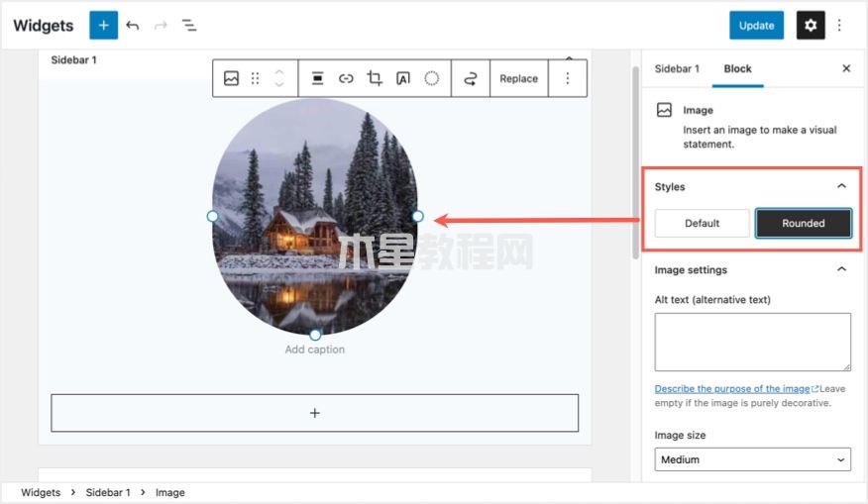Viewport: 868px width, 504px height.
Task: Click Sidebar 1 in the breadcrumb
Action: coord(108,492)
